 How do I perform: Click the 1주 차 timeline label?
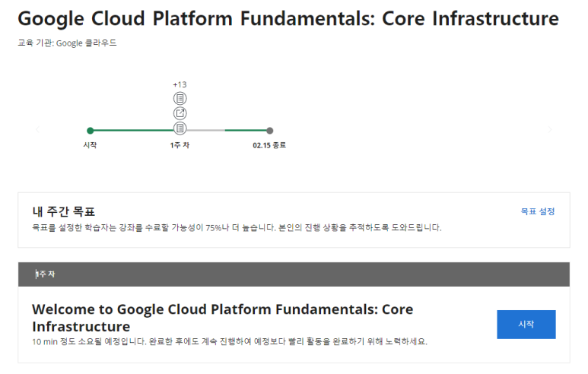pyautogui.click(x=180, y=145)
